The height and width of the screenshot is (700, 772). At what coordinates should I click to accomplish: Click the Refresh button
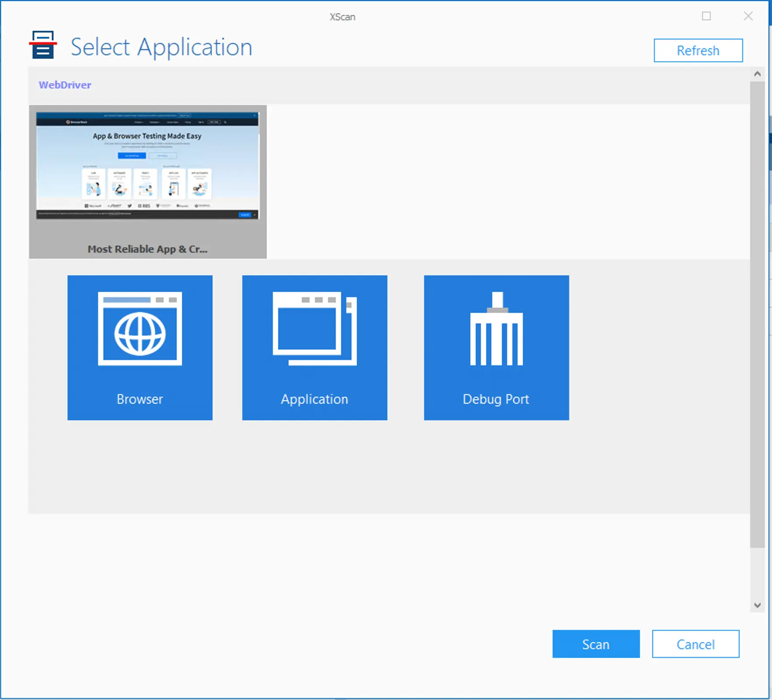pyautogui.click(x=698, y=51)
